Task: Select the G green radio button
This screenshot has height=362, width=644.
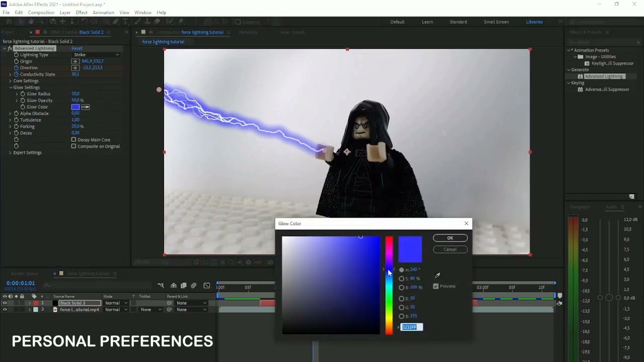Action: pos(401,307)
